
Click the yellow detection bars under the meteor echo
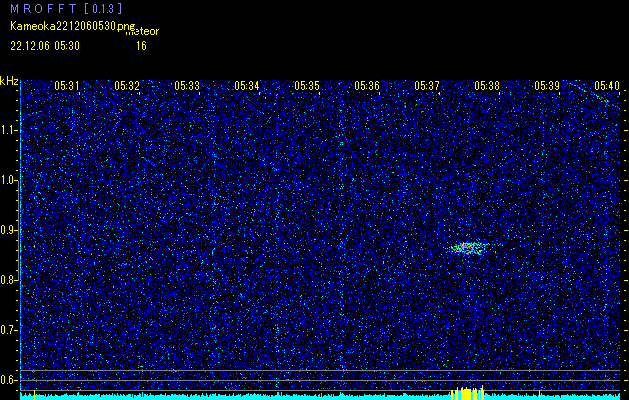tap(468, 393)
